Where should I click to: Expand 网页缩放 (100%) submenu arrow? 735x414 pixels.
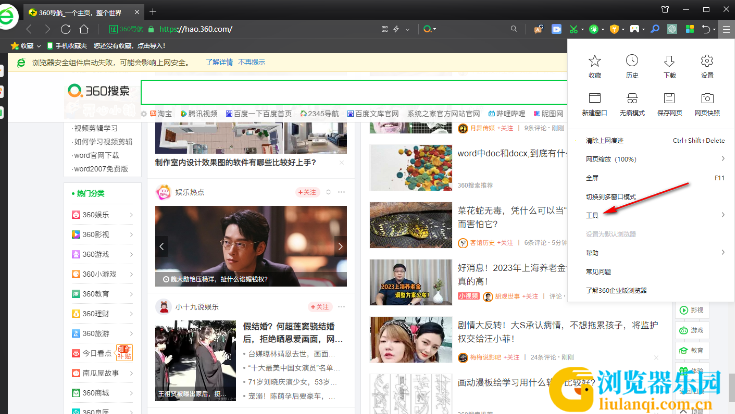click(723, 159)
